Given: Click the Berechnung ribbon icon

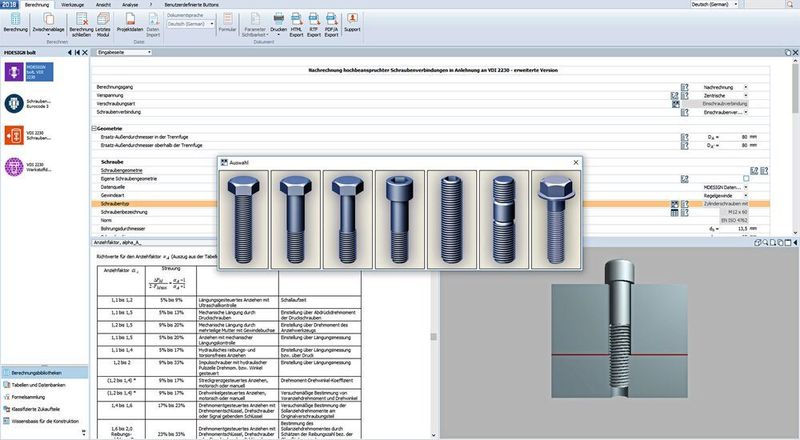Looking at the screenshot, I should (15, 22).
